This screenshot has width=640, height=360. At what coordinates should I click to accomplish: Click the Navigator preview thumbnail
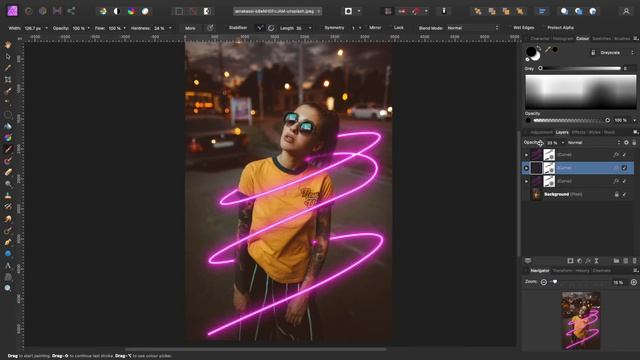[x=580, y=320]
